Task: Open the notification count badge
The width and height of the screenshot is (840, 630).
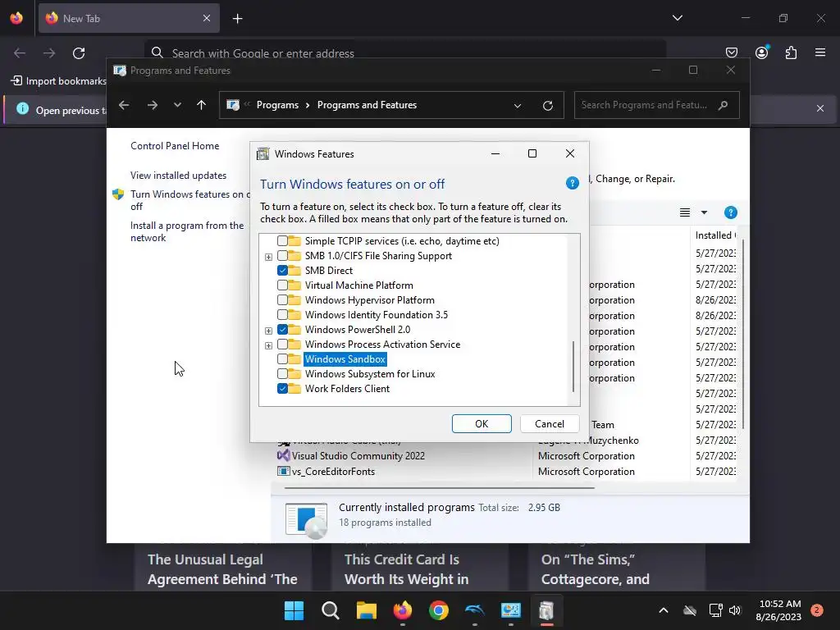Action: (x=817, y=610)
